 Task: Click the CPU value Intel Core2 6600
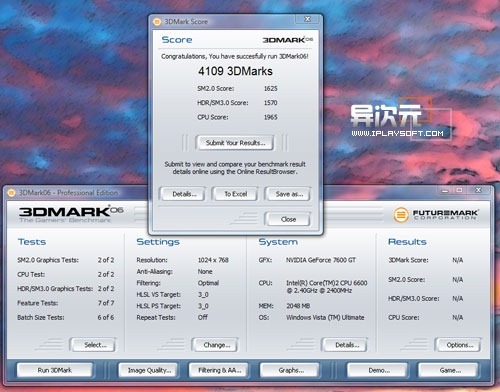(327, 287)
